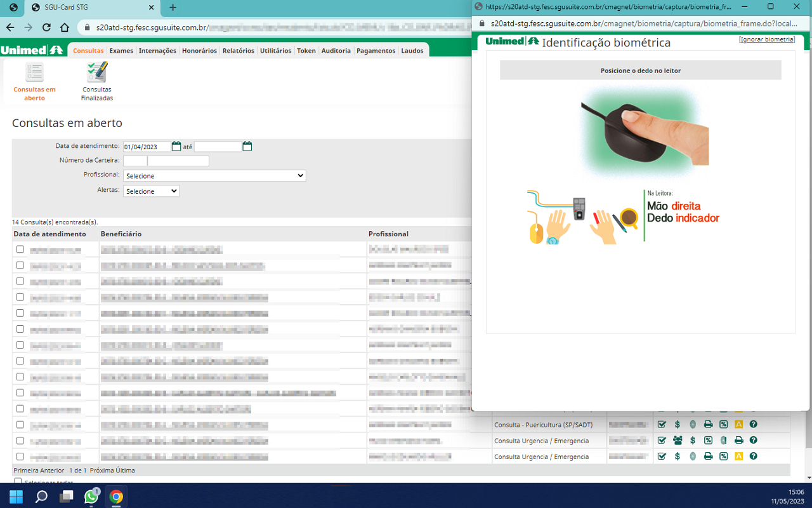
Task: Click the dollar icon in the Puericultura row
Action: tap(678, 425)
